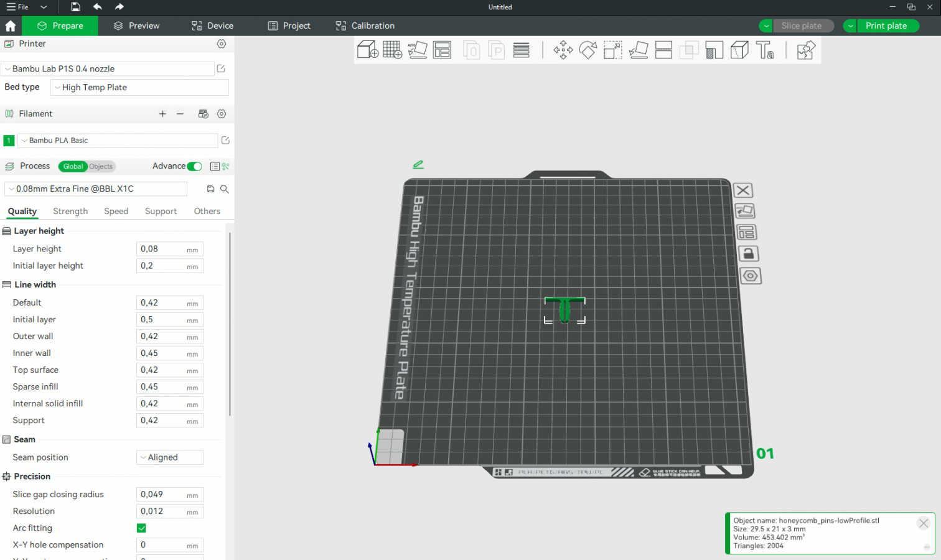Click the Save project disk icon
Viewport: 941px width, 560px height.
(x=75, y=7)
